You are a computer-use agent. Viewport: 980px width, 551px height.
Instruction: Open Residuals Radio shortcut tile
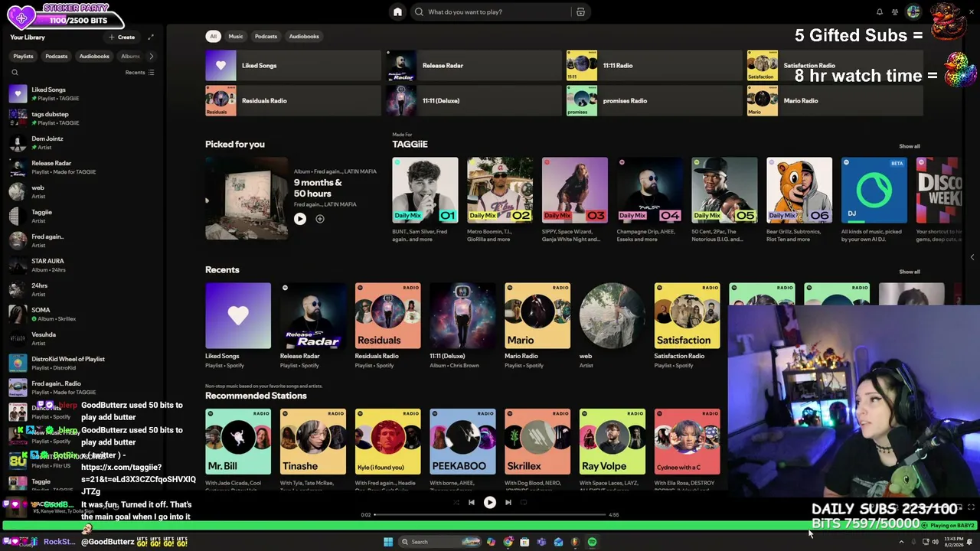[x=292, y=101]
